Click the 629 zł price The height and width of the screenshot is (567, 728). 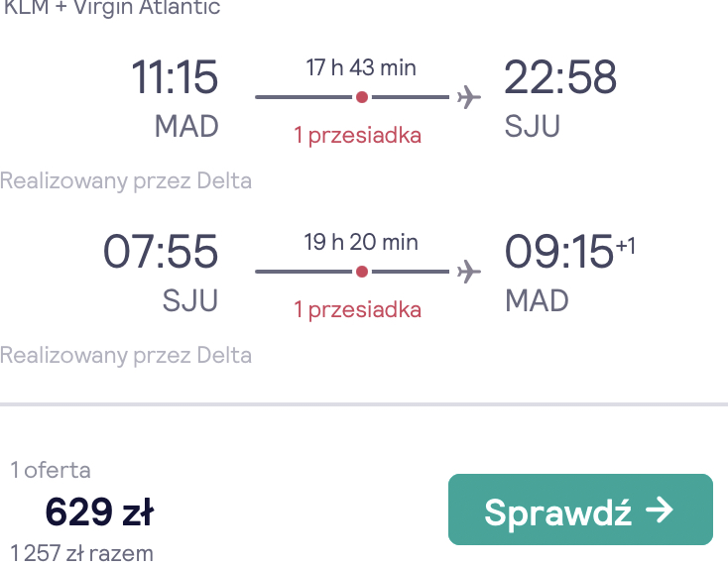(99, 511)
